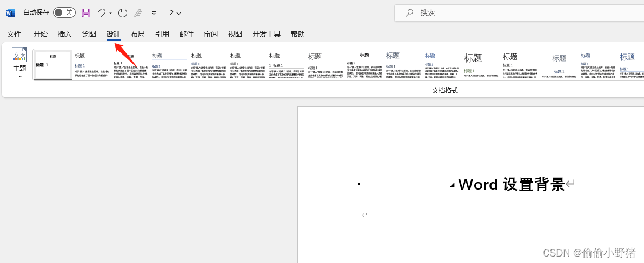This screenshot has width=644, height=263.
Task: Switch to the 开始 Home tab
Action: point(40,34)
